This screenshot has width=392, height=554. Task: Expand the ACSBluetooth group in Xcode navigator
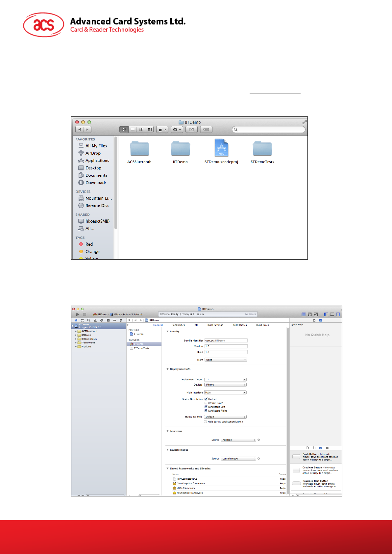[76, 331]
